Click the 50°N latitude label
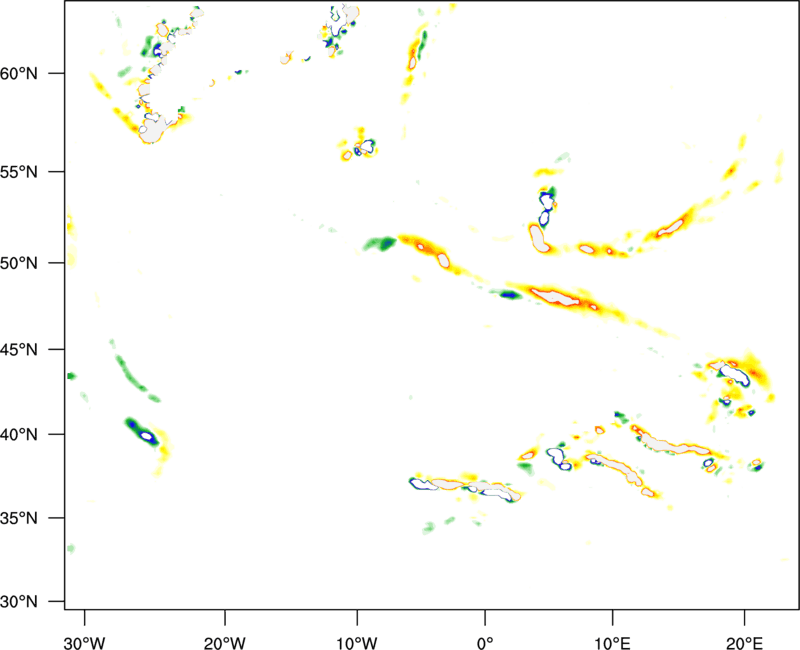This screenshot has width=800, height=650. (19, 263)
